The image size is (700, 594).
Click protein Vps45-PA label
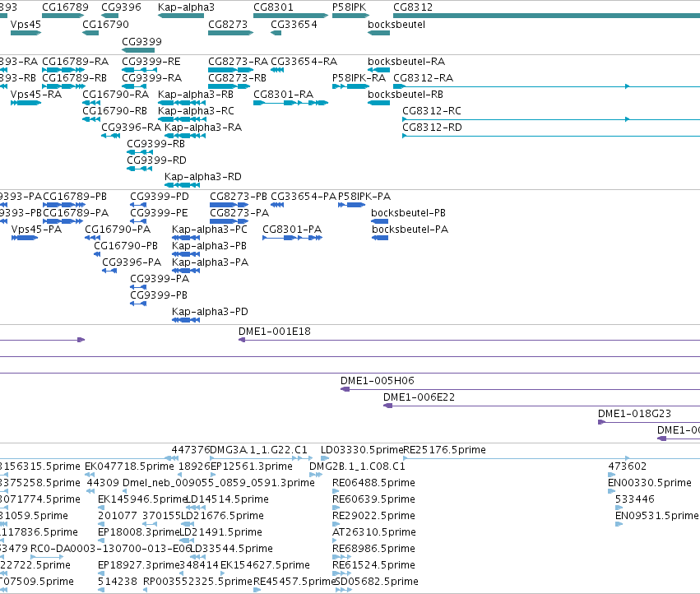tap(37, 229)
